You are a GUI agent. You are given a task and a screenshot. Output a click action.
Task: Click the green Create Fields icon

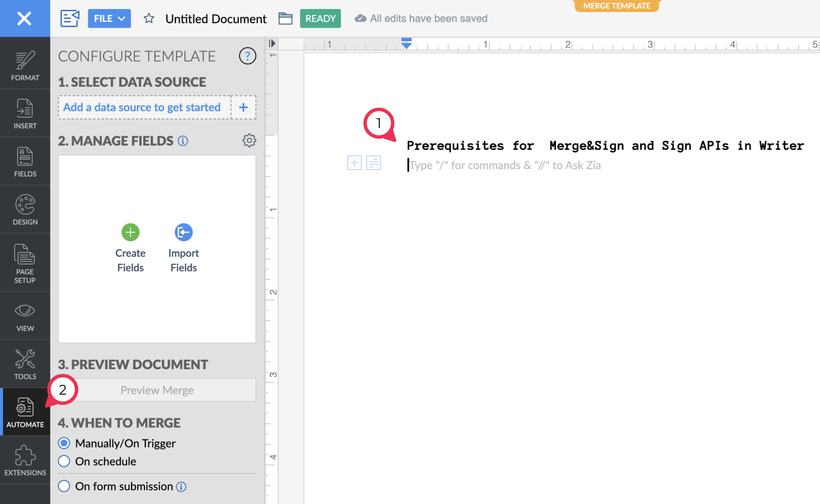pyautogui.click(x=130, y=232)
